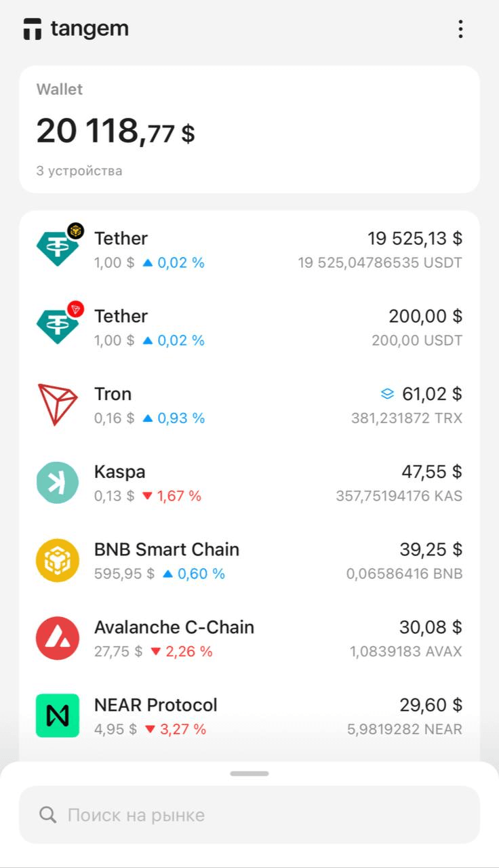
Task: Focus the 'Поиск на рынке' search field
Action: click(x=249, y=814)
